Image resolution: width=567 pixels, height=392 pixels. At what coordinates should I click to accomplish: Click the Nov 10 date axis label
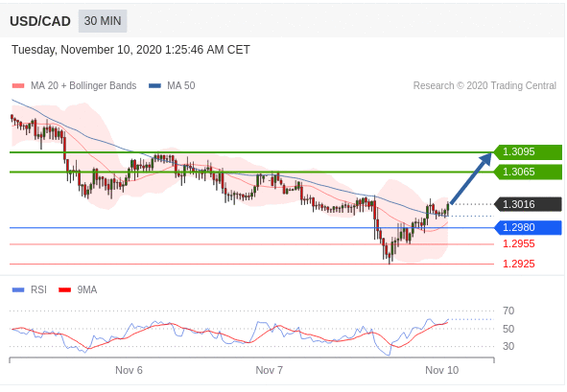442,370
